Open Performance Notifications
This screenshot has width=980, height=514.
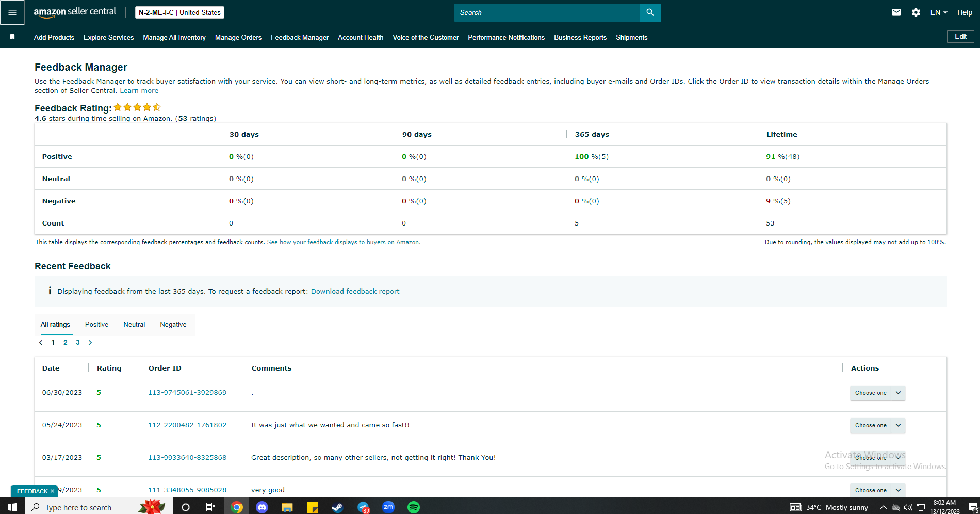[507, 37]
